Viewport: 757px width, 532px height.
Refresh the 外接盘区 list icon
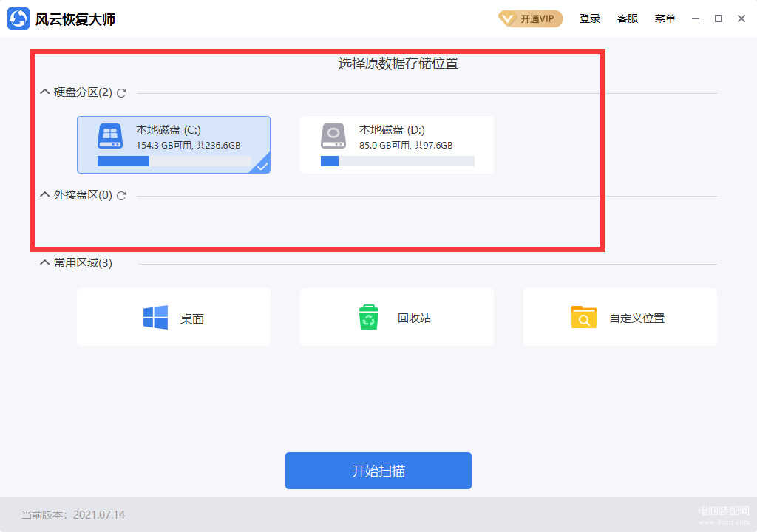tap(121, 196)
